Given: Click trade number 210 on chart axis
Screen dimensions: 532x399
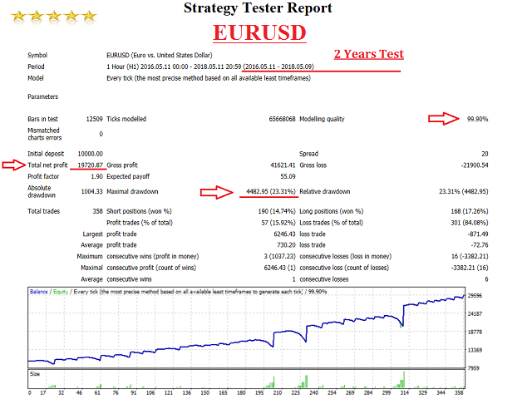Looking at the screenshot, I should coord(278,393).
